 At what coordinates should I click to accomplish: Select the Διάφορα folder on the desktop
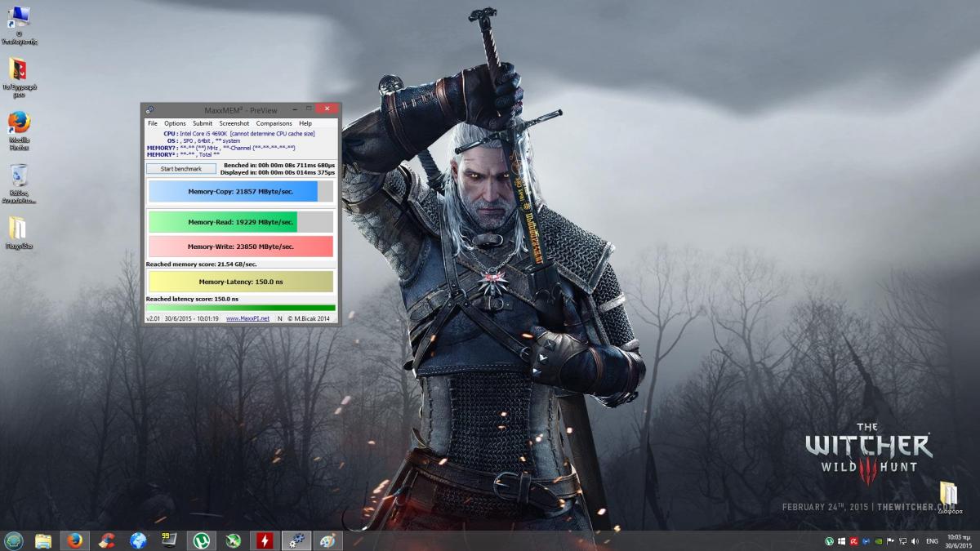(x=949, y=498)
